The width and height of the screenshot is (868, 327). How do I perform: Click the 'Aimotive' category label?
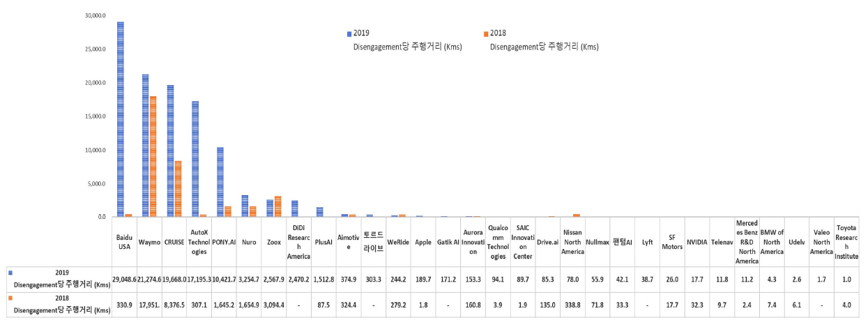[348, 242]
